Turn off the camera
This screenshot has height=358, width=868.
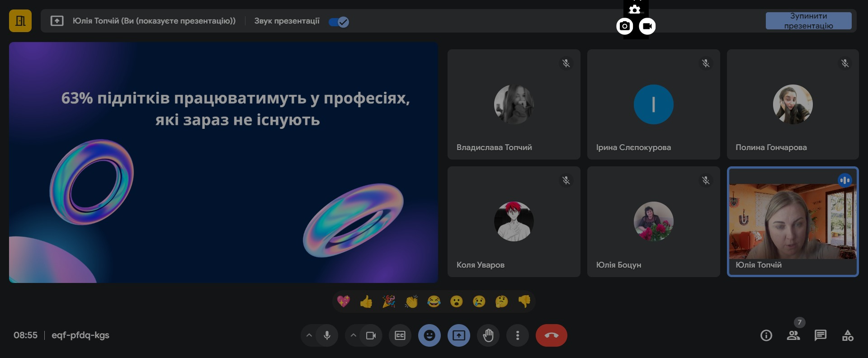371,335
